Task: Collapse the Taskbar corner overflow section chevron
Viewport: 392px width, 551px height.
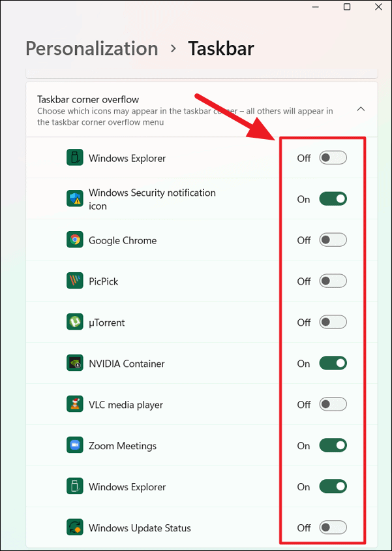Action: tap(361, 109)
